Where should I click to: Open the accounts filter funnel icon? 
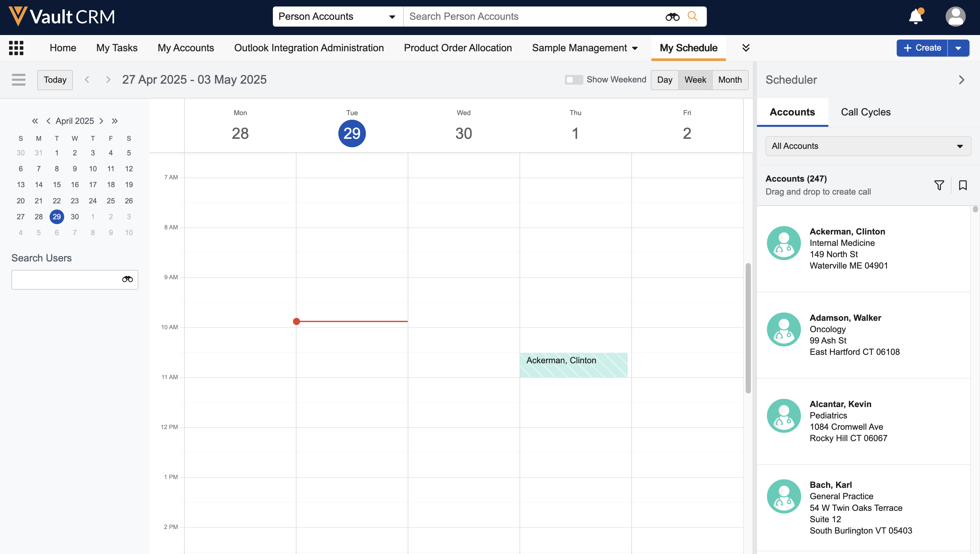(939, 186)
